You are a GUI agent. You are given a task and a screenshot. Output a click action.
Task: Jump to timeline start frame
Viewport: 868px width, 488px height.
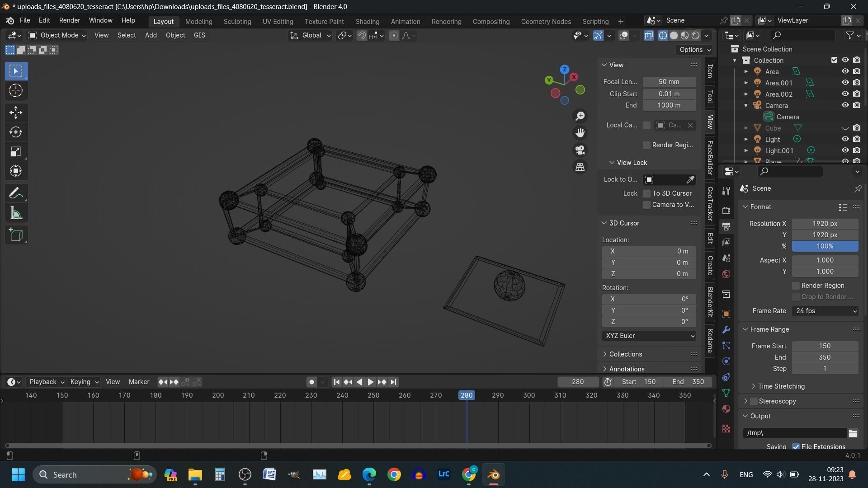click(336, 382)
